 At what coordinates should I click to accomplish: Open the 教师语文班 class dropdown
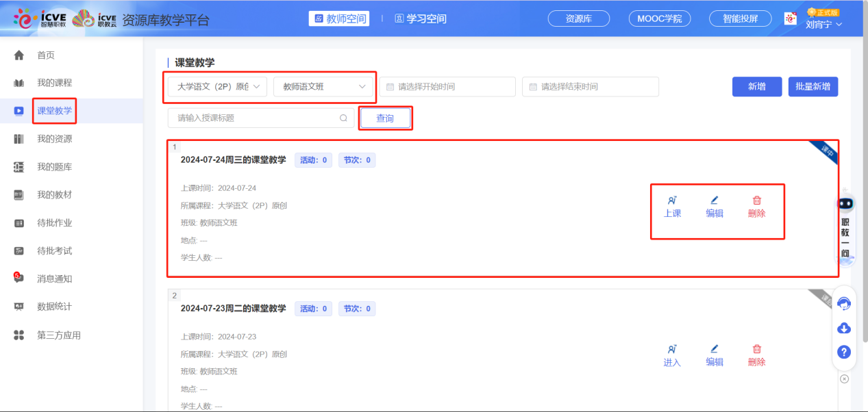323,87
